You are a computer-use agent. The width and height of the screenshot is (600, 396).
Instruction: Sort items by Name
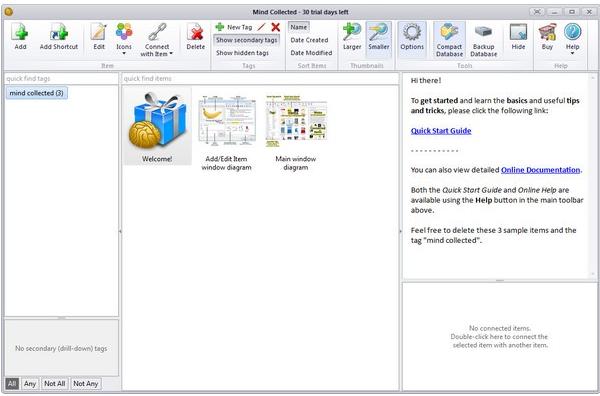(x=298, y=27)
